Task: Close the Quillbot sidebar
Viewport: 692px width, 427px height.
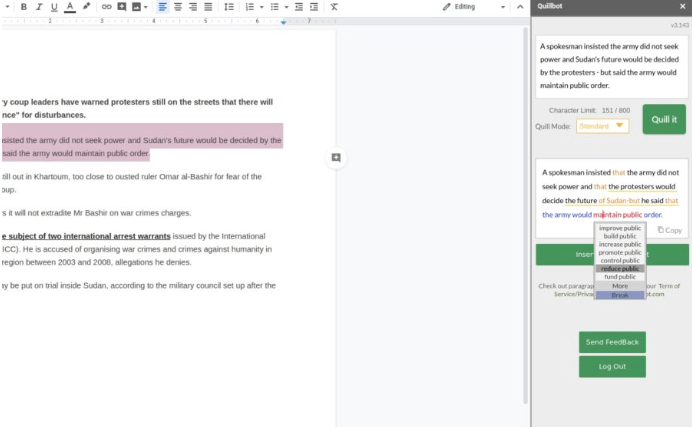Action: 682,6
